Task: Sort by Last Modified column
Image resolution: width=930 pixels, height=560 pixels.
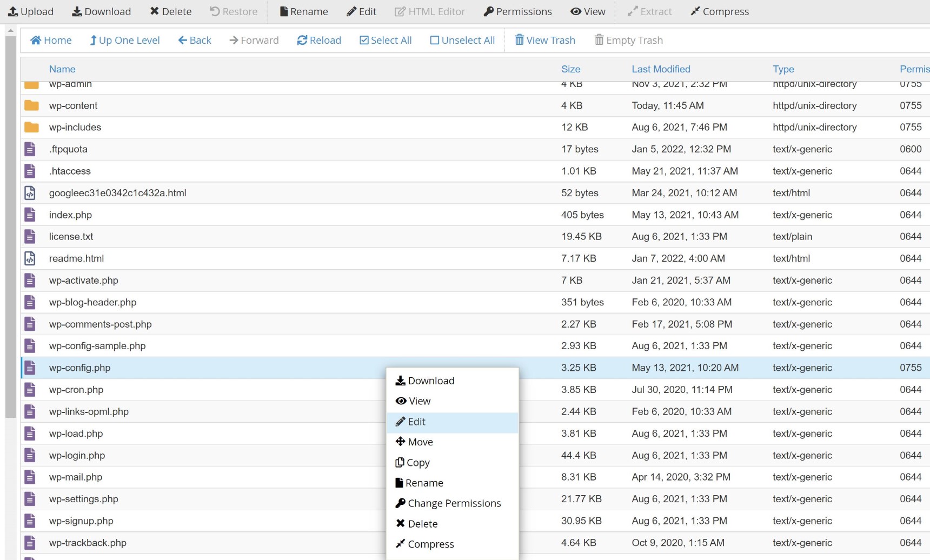Action: 661,69
